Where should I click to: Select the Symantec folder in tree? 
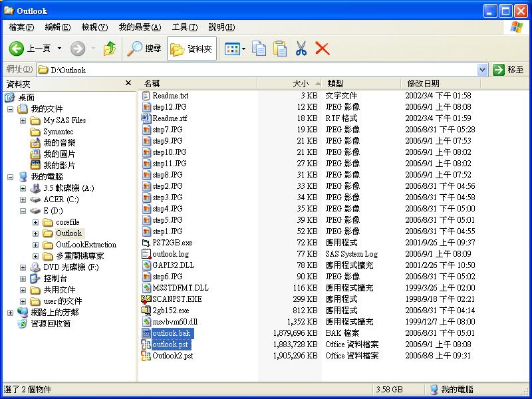[x=58, y=132]
